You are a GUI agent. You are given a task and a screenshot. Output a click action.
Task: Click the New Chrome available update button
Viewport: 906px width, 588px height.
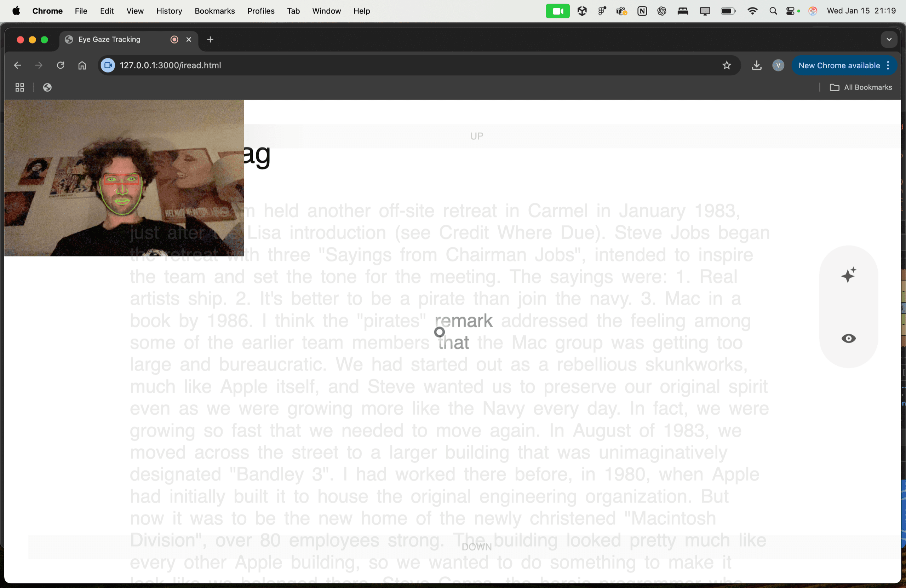pyautogui.click(x=839, y=65)
